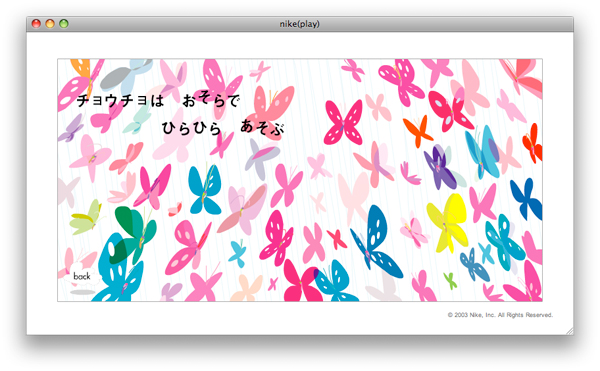Select the tiny green butterfly near bottom right

pos(450,281)
